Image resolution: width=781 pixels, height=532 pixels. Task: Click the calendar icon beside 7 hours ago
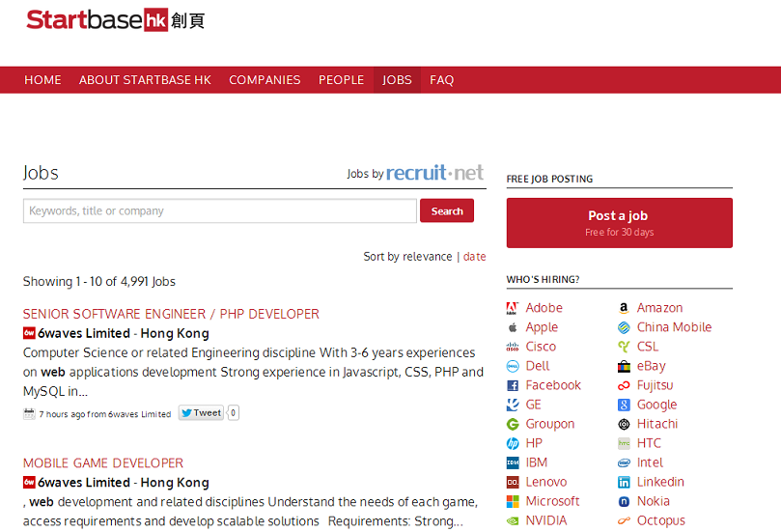tap(29, 413)
